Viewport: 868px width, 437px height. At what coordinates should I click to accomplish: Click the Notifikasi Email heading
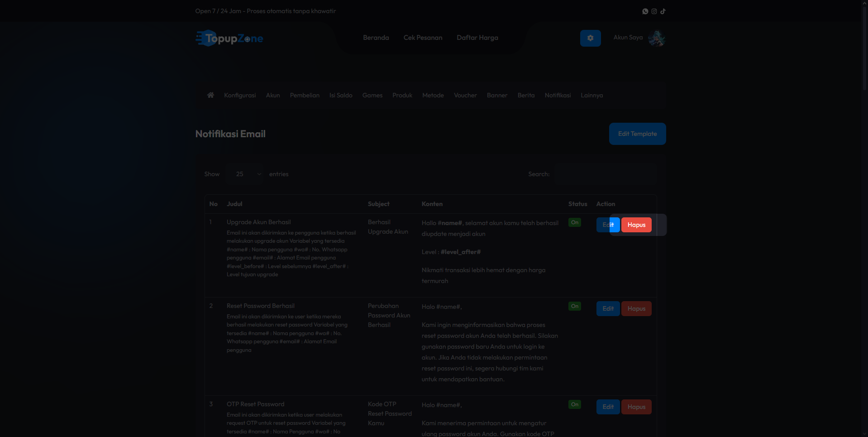230,134
